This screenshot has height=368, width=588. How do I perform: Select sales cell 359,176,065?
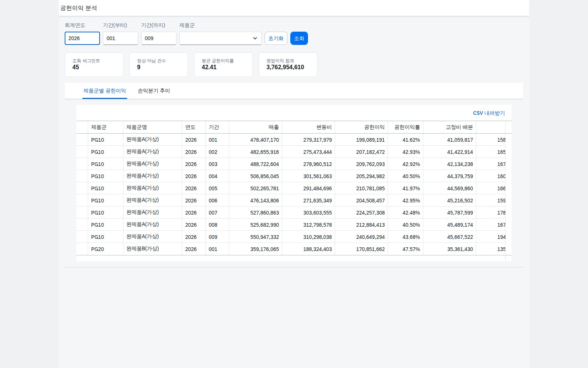pos(256,249)
